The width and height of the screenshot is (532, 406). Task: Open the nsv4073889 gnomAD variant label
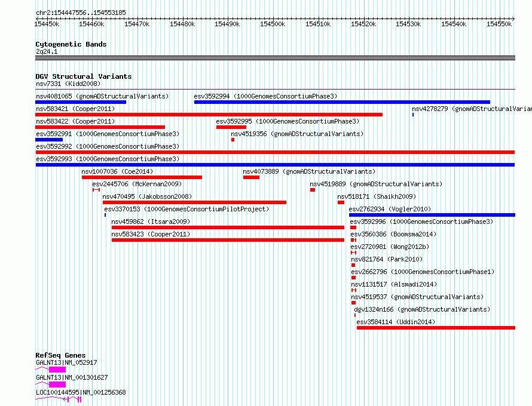(309, 171)
